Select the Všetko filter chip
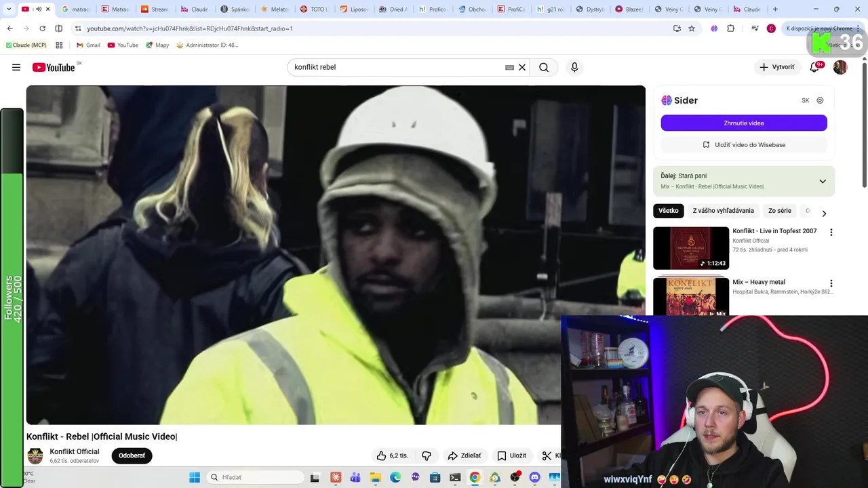The image size is (868, 488). 668,211
